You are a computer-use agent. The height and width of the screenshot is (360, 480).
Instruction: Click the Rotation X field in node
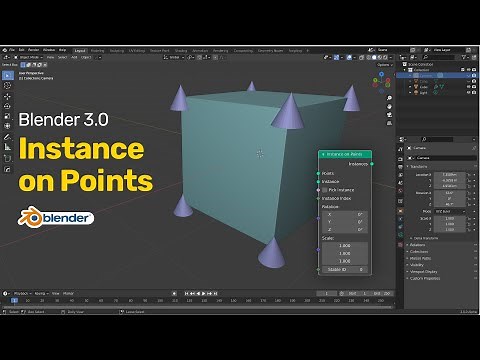click(345, 214)
